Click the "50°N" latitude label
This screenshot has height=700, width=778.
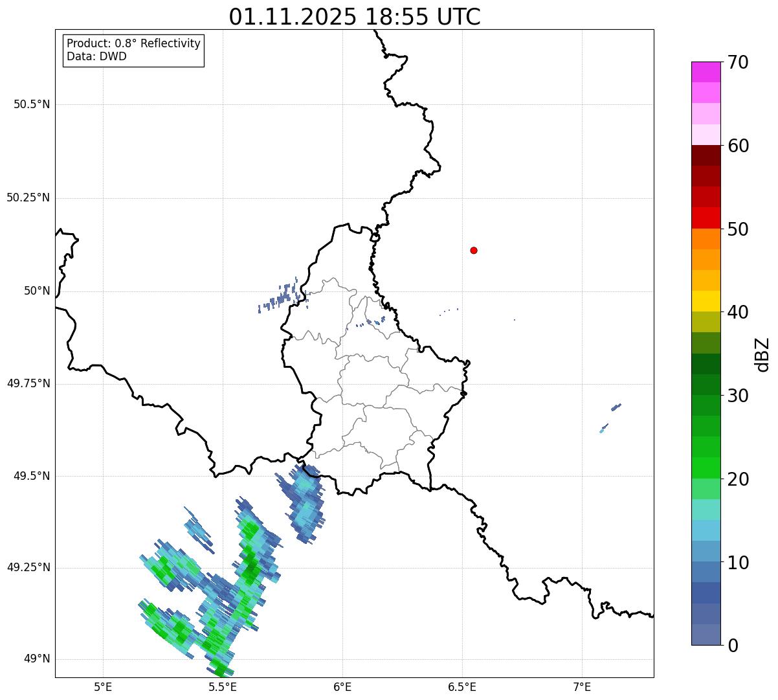tap(37, 291)
